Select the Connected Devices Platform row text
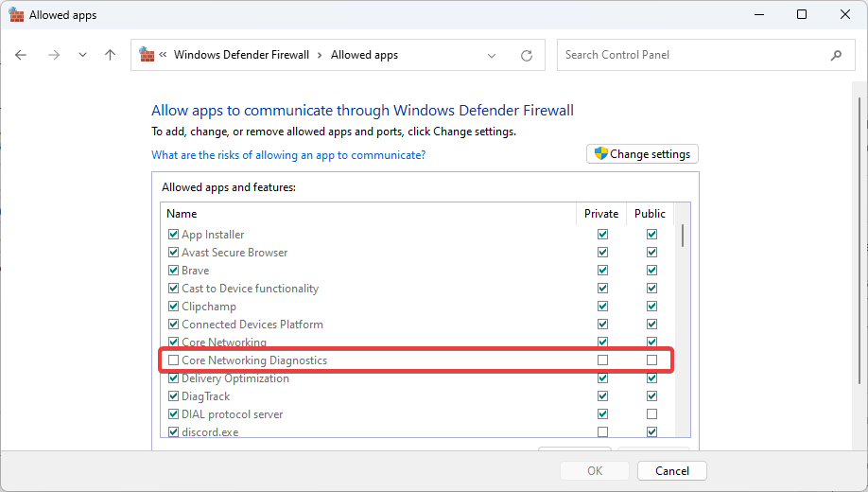The width and height of the screenshot is (868, 492). [x=252, y=325]
